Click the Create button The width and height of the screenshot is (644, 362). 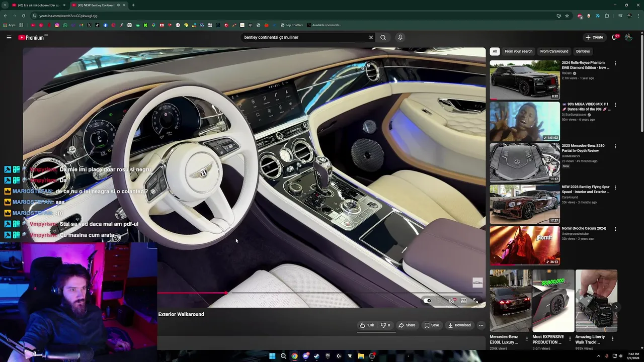point(594,37)
